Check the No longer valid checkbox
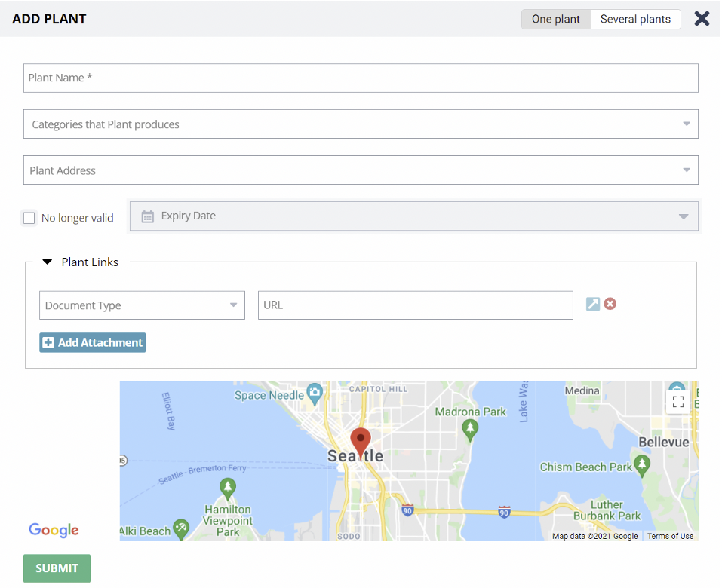Screen dimensions: 722x588 point(29,218)
